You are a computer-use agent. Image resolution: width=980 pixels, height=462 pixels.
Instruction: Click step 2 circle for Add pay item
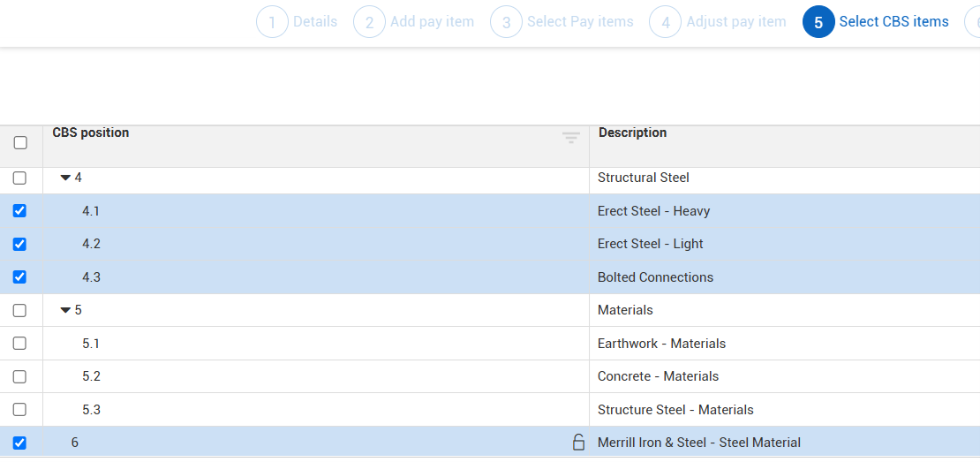tap(369, 22)
